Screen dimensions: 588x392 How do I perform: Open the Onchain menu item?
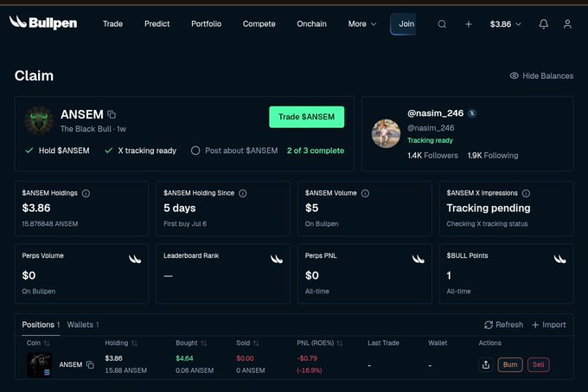(311, 24)
